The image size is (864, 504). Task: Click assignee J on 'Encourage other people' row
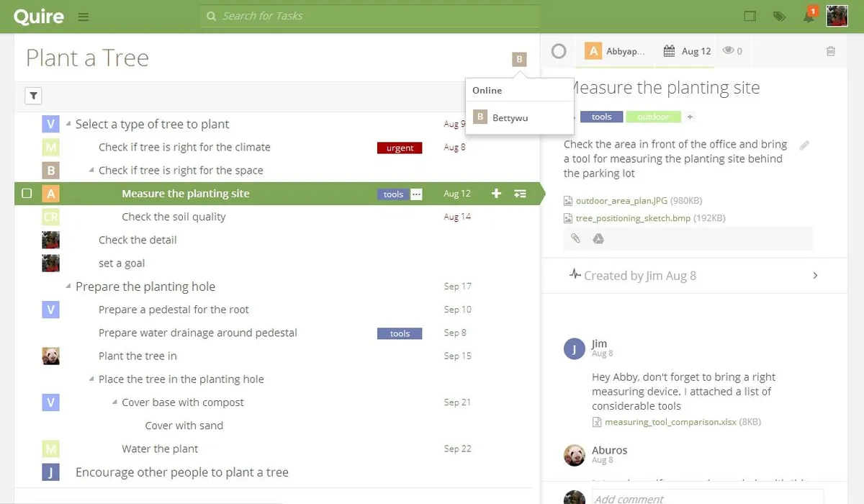pos(50,472)
